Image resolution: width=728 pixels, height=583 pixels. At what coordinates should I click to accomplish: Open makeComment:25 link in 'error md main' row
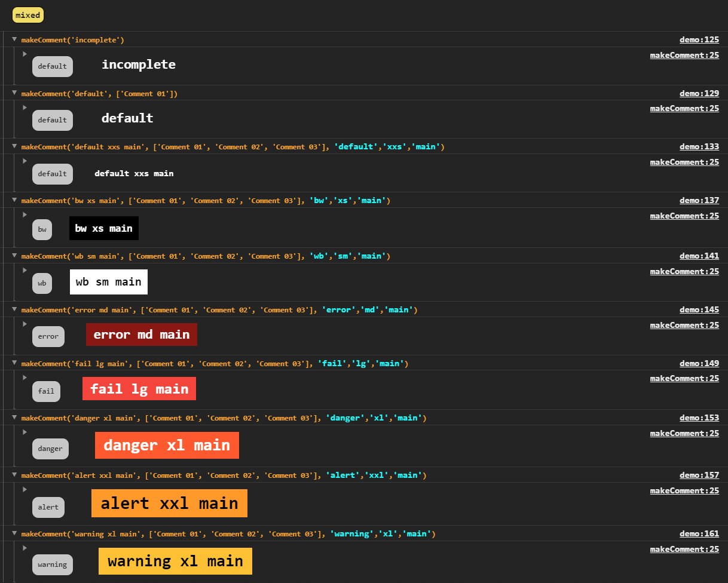click(x=684, y=325)
